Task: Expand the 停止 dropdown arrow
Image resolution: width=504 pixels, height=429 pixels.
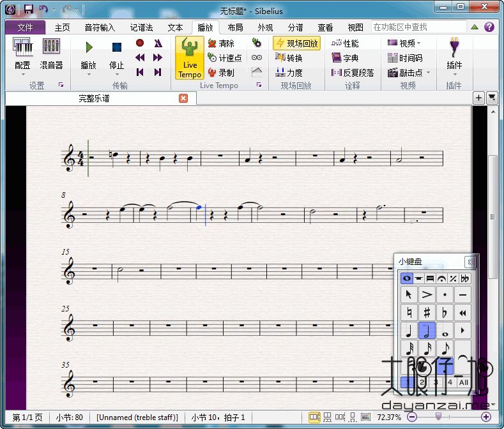Action: click(117, 75)
